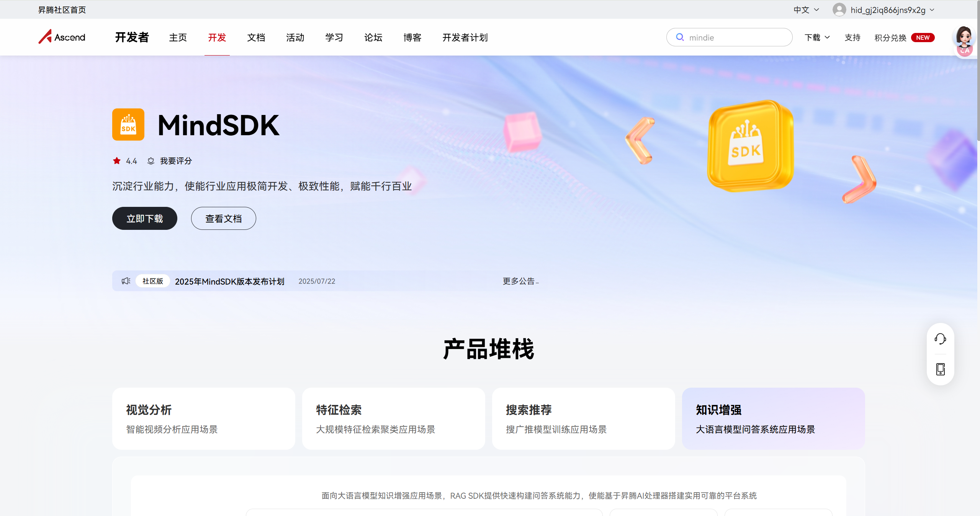Click the user profile avatar icon

(x=839, y=10)
